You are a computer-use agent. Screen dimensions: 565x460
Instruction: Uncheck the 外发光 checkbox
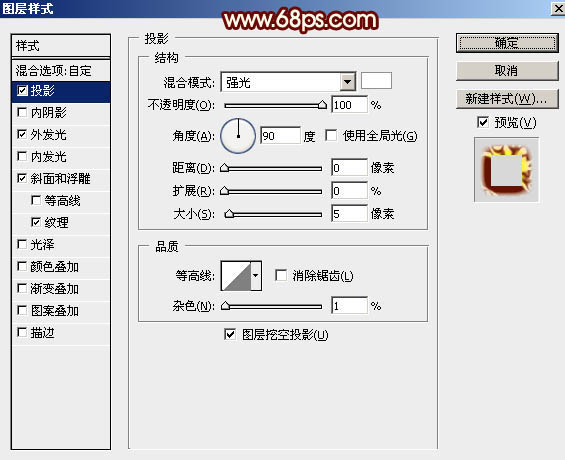pyautogui.click(x=22, y=134)
